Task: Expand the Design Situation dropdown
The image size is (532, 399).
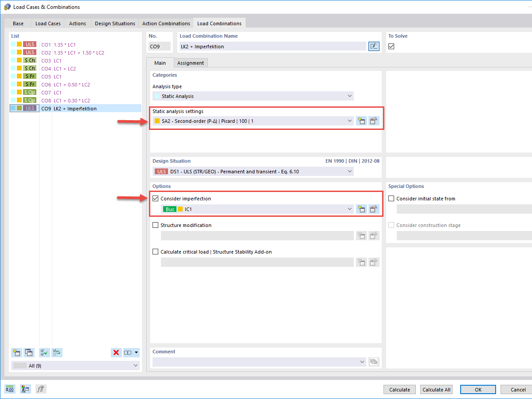Action: pos(350,171)
